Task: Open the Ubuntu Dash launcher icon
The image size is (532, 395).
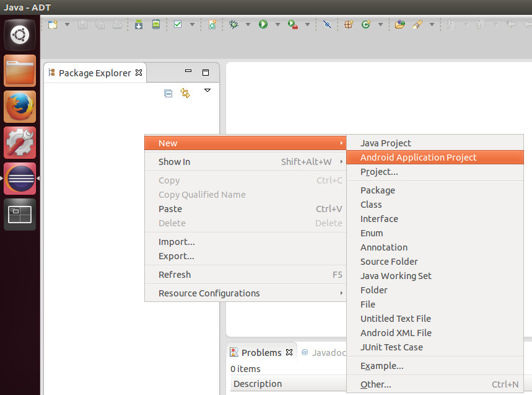Action: coord(20,35)
